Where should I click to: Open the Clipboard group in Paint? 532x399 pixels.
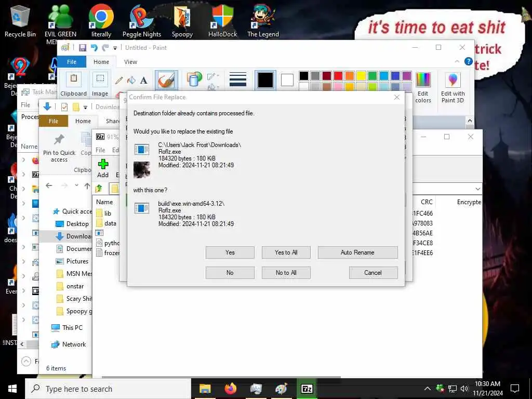pos(74,84)
